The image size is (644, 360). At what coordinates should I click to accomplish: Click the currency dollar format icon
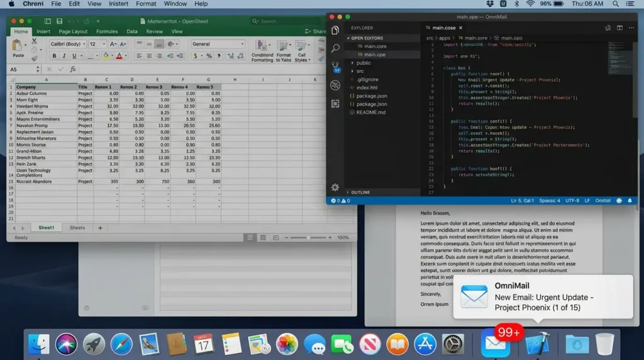tap(196, 56)
